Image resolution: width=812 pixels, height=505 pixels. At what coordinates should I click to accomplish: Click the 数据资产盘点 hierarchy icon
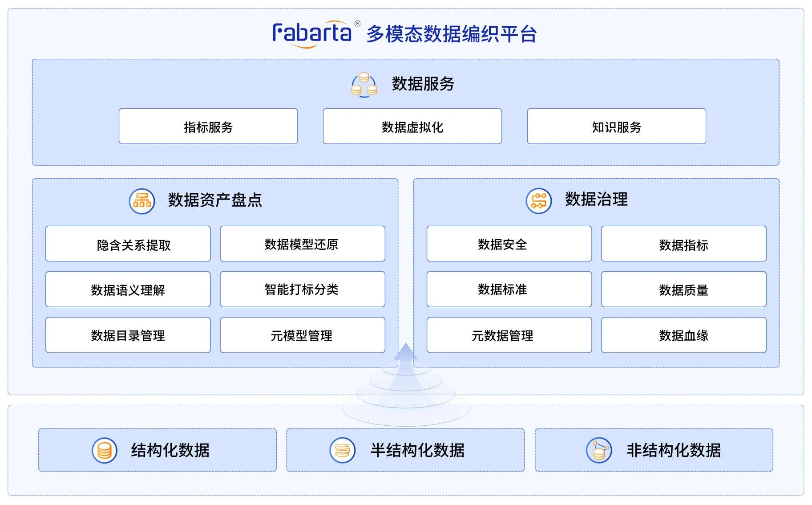[142, 201]
